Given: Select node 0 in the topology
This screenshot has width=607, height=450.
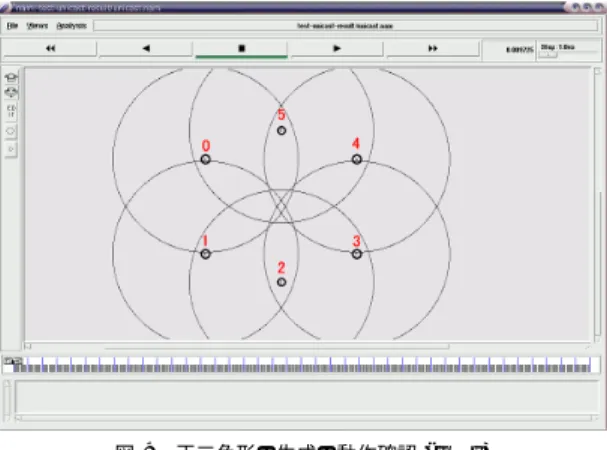Looking at the screenshot, I should [x=206, y=159].
